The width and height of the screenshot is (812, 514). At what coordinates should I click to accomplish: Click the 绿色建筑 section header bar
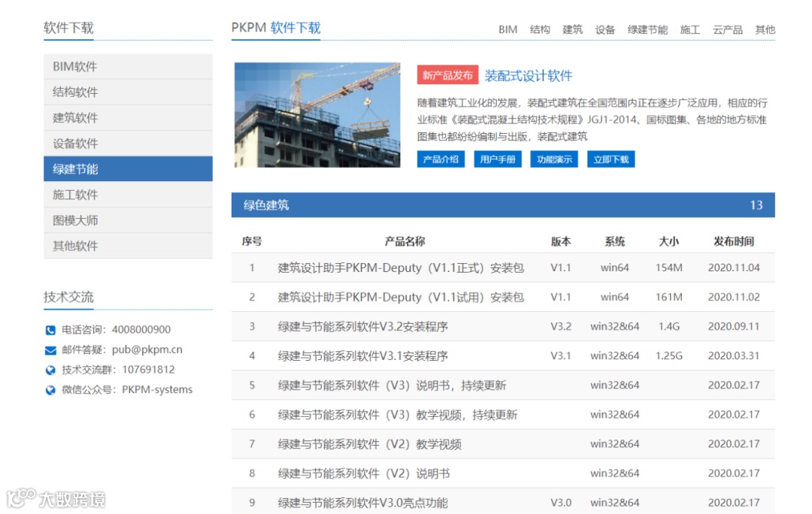503,205
